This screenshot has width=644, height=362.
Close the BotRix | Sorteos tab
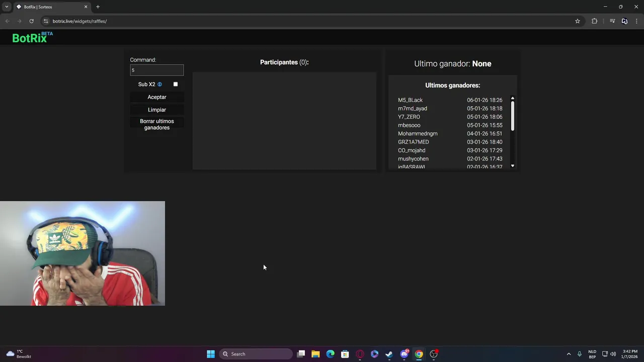pos(86,7)
